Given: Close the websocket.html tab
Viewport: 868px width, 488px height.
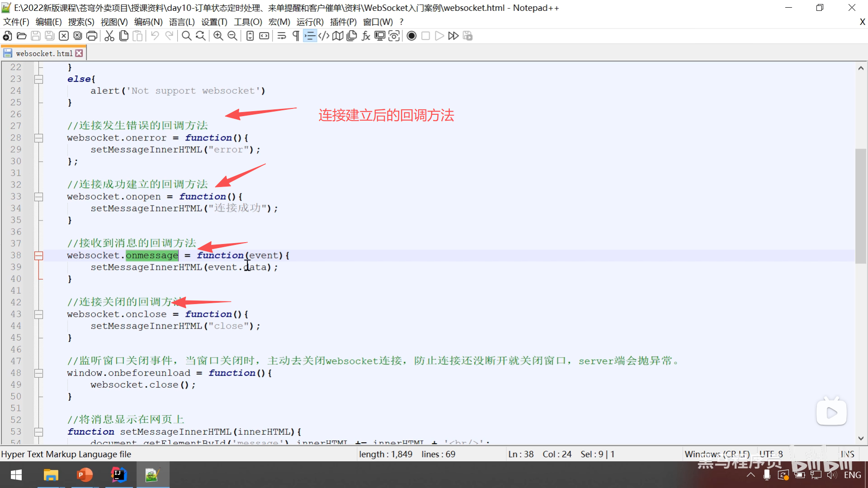Looking at the screenshot, I should click(79, 53).
